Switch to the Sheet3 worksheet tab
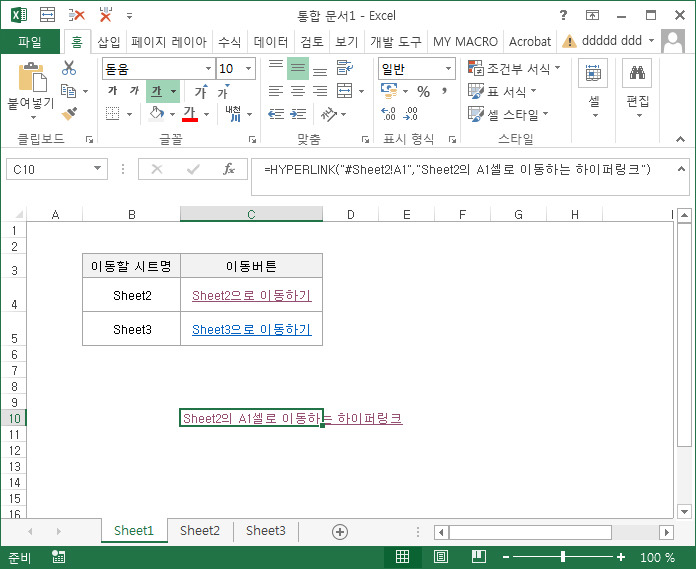This screenshot has height=569, width=696. point(265,530)
